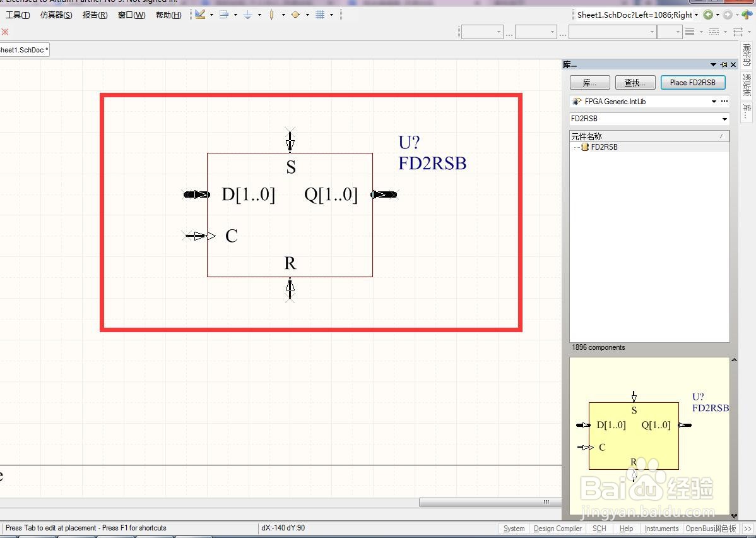Screen dimensions: 756x538
Task: Open the second empty formatting combo box
Action: coord(536,32)
